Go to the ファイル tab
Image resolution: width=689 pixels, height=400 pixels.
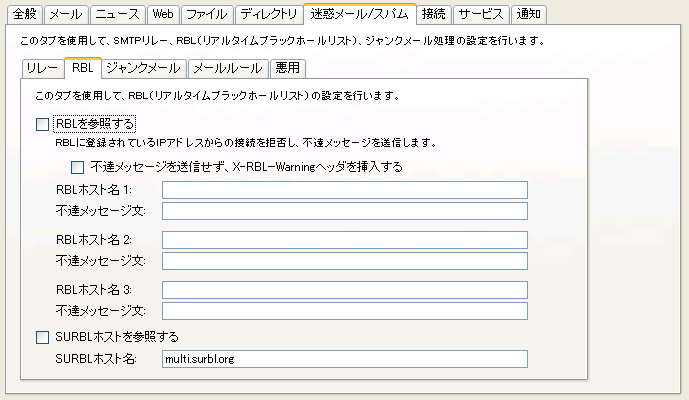click(206, 14)
